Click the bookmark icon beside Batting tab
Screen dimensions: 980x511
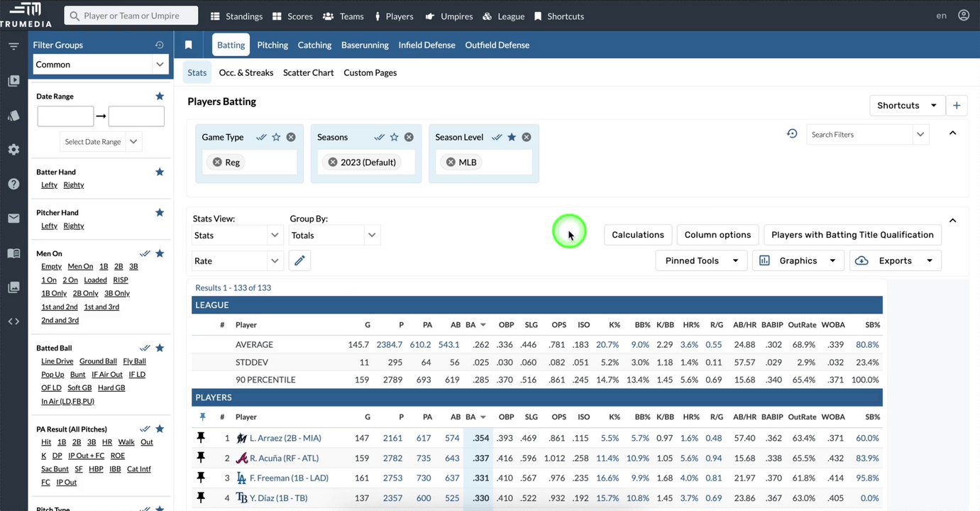pos(188,45)
